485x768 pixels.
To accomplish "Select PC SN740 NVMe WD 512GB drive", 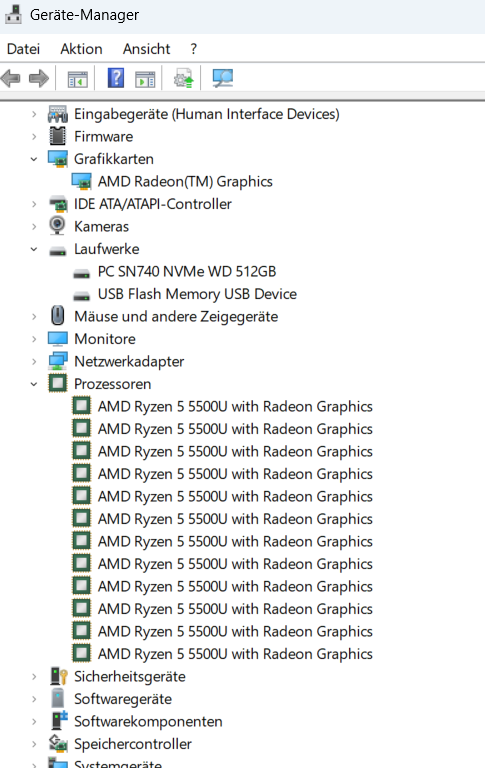I will click(187, 271).
